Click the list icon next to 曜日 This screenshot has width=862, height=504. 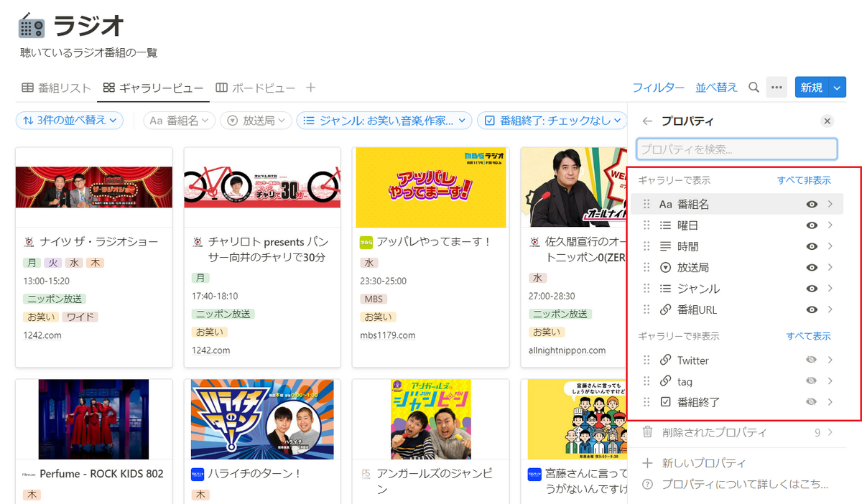point(665,225)
